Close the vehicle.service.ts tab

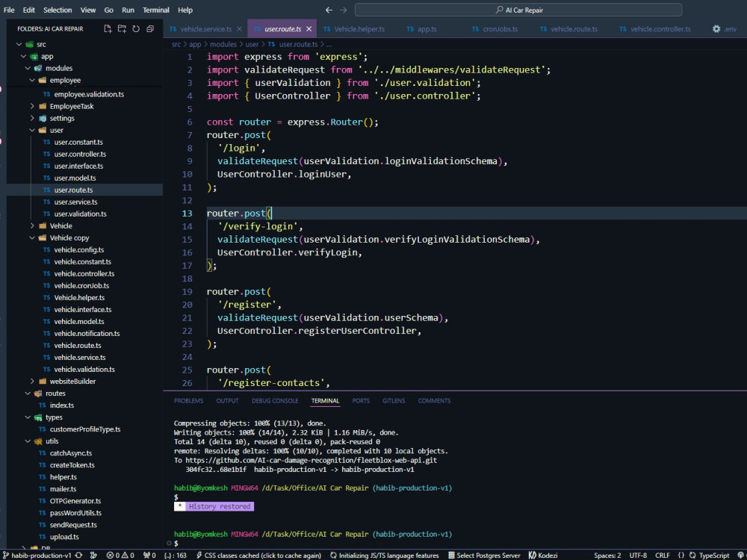click(x=239, y=29)
